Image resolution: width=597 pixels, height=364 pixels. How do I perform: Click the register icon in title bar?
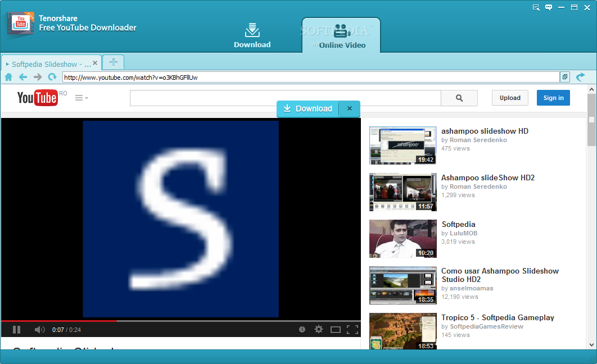click(536, 8)
